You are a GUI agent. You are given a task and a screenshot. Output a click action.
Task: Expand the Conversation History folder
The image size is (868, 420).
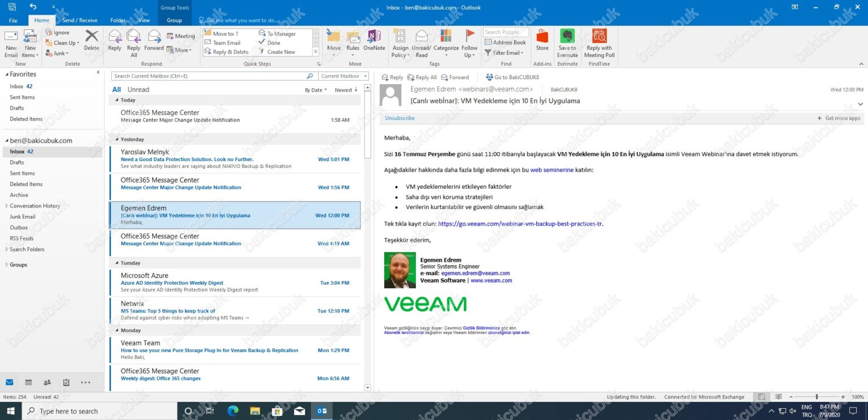7,206
